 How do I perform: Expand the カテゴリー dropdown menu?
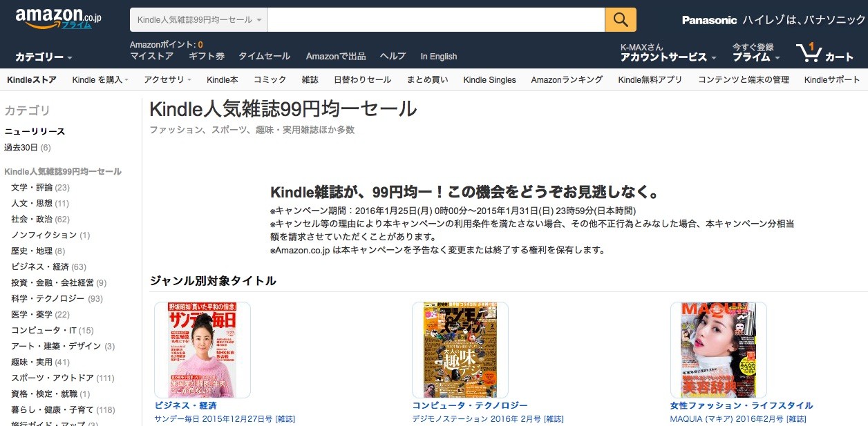tap(44, 57)
